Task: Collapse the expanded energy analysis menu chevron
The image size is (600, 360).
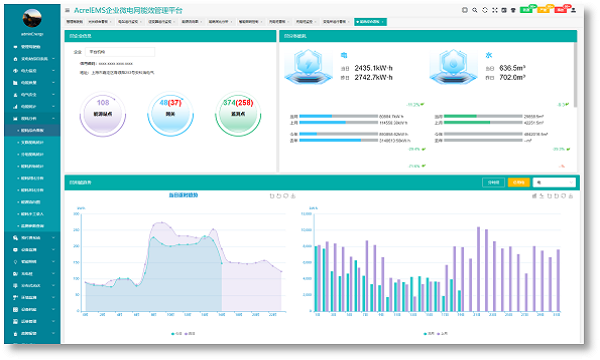Action: (x=53, y=119)
